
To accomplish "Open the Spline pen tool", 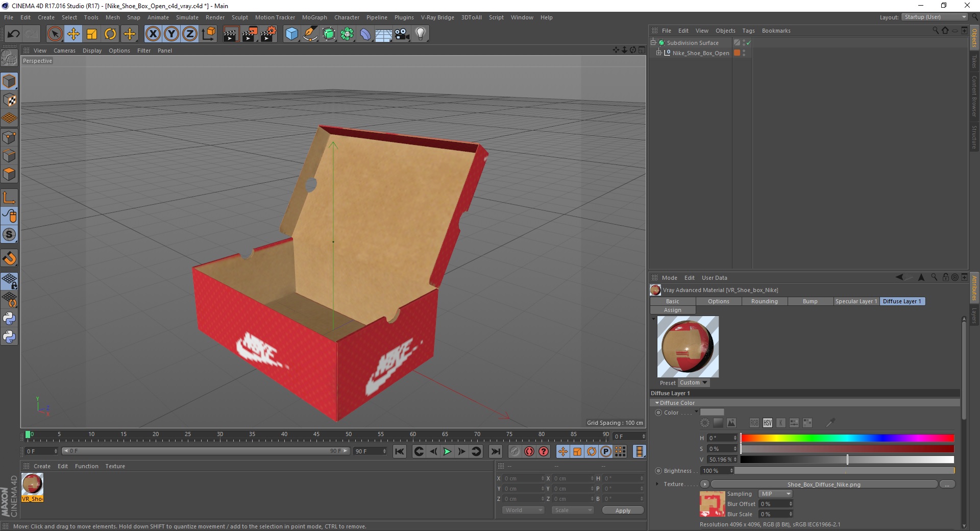I will [310, 34].
